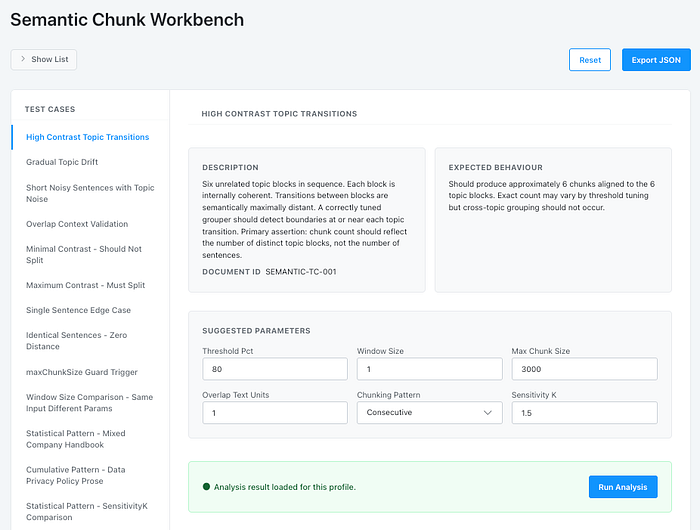Click the Semantic Chunk Workbench title
700x530 pixels.
(127, 20)
